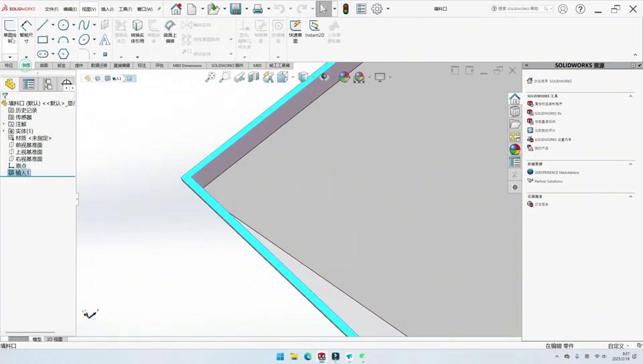Collapse the SOLIDWORKS 工具 section

tap(630, 96)
